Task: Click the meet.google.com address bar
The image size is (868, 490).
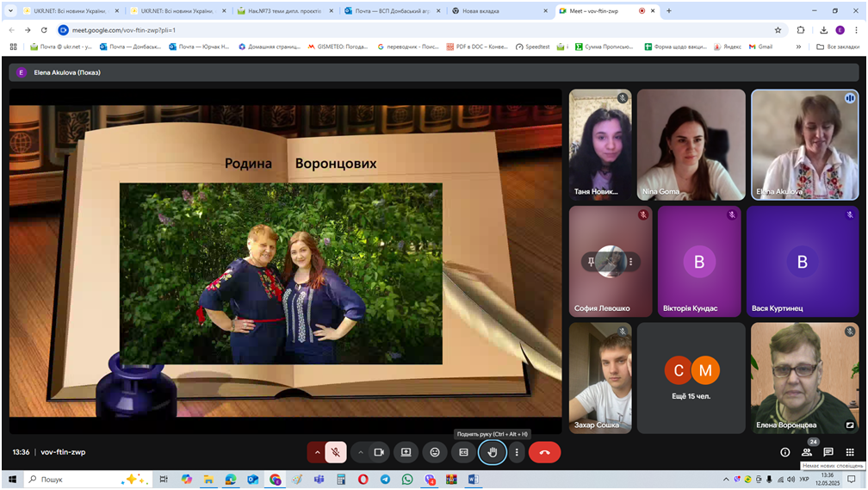Action: pyautogui.click(x=421, y=30)
